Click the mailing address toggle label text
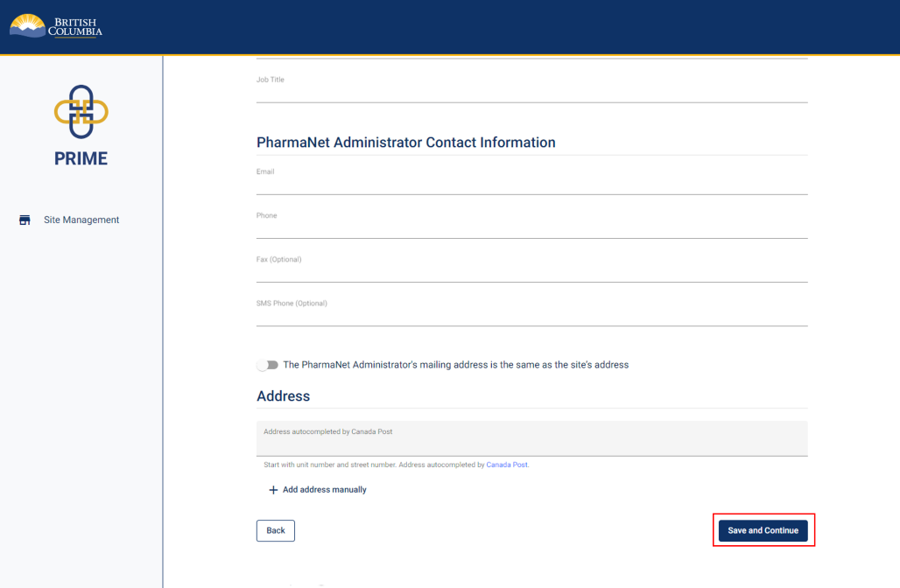The height and width of the screenshot is (588, 900). (455, 365)
